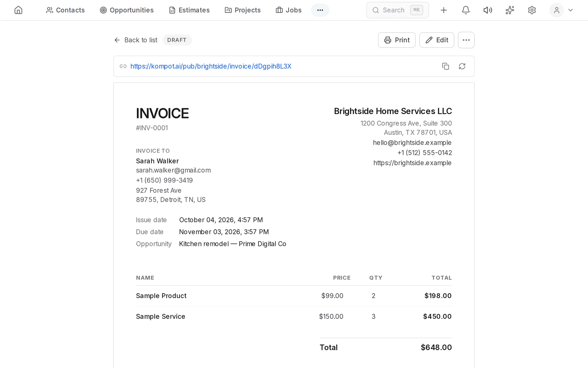Focus the Search field
Screen dimensions: 588x368
(x=398, y=10)
